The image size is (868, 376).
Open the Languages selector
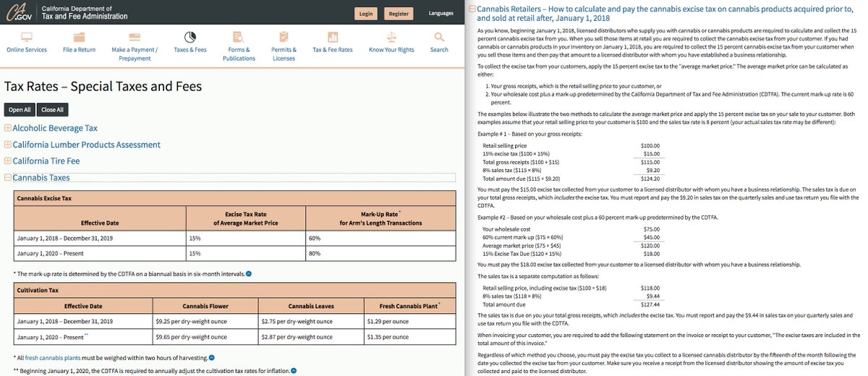click(x=441, y=13)
